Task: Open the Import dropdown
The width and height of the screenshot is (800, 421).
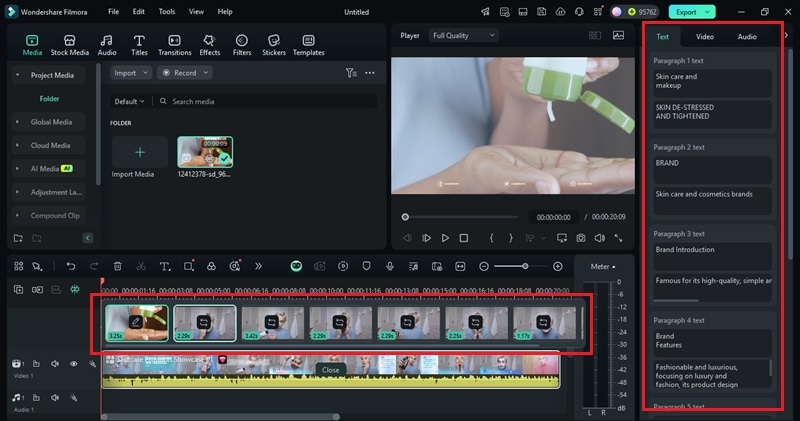Action: point(131,73)
